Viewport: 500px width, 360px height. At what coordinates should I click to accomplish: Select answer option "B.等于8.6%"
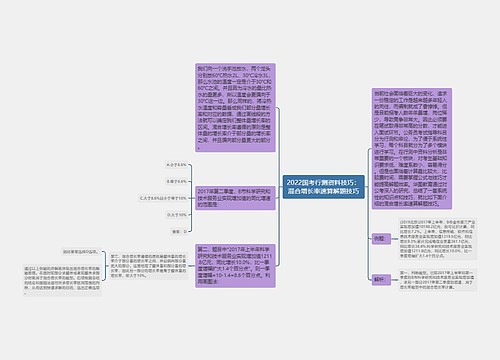click(176, 181)
